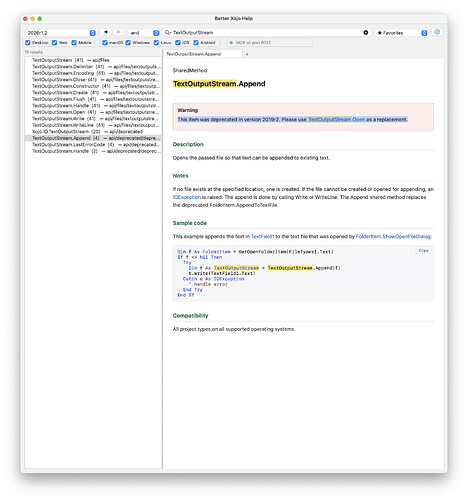This screenshot has height=500, width=468.
Task: Click the TextOutputStream.Append page title
Action: coord(219,84)
